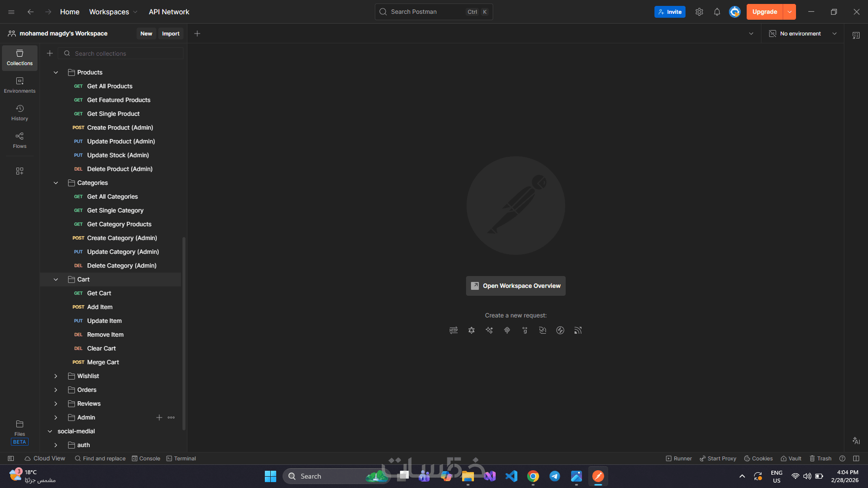Click the configure sidebar grid-plus icon
This screenshot has height=488, width=868.
20,171
